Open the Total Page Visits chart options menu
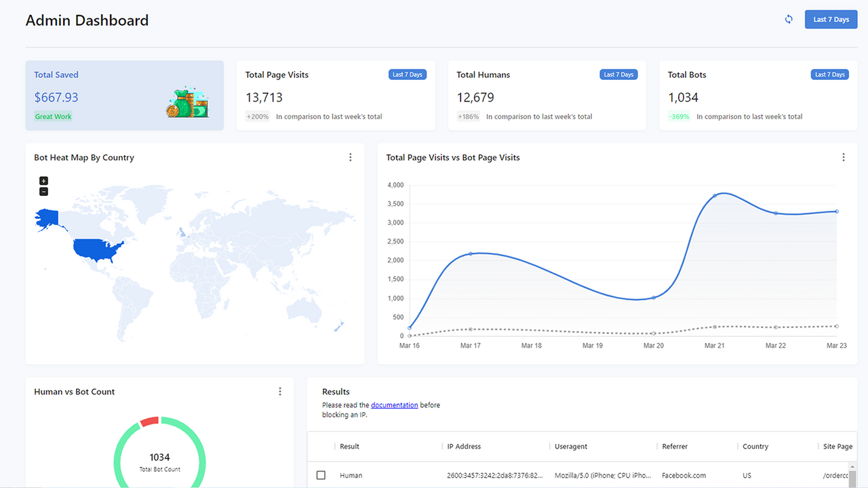868x488 pixels. tap(844, 157)
